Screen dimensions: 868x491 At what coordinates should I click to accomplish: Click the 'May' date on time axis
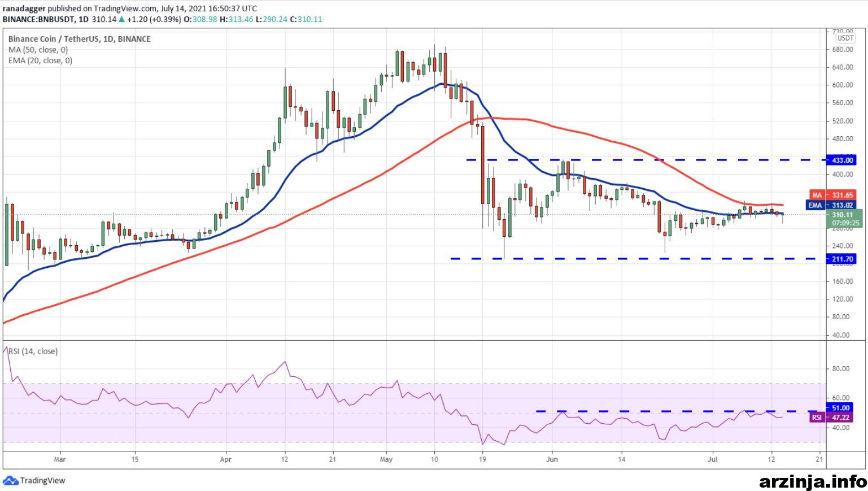tap(386, 459)
